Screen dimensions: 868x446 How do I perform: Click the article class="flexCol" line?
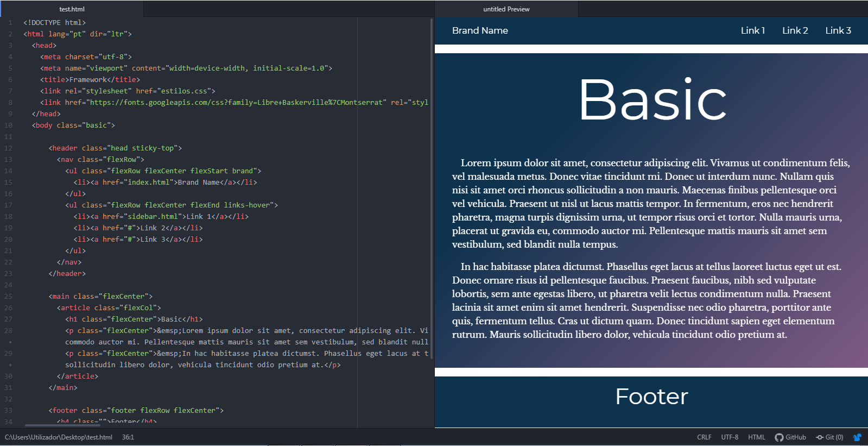pyautogui.click(x=109, y=308)
